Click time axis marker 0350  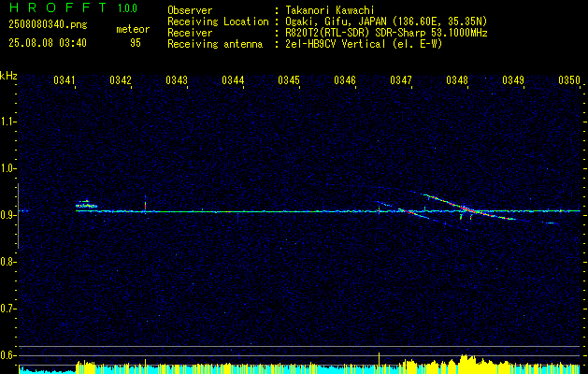[569, 79]
